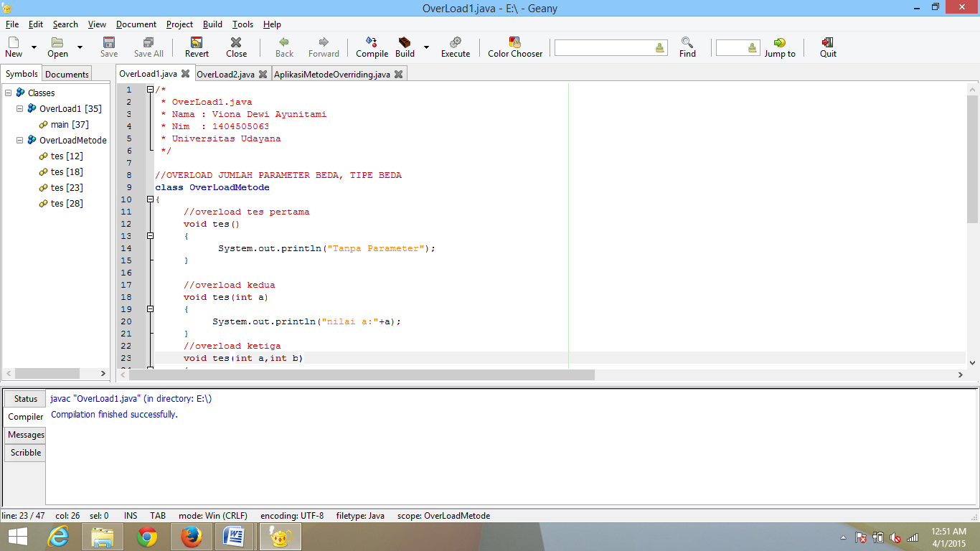The width and height of the screenshot is (980, 551).
Task: Open the View menu
Action: tap(97, 24)
